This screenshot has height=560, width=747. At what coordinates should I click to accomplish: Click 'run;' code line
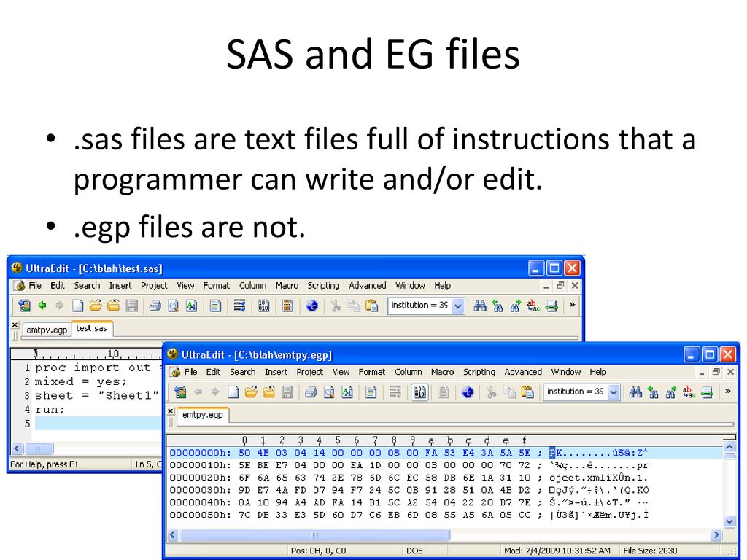[50, 410]
